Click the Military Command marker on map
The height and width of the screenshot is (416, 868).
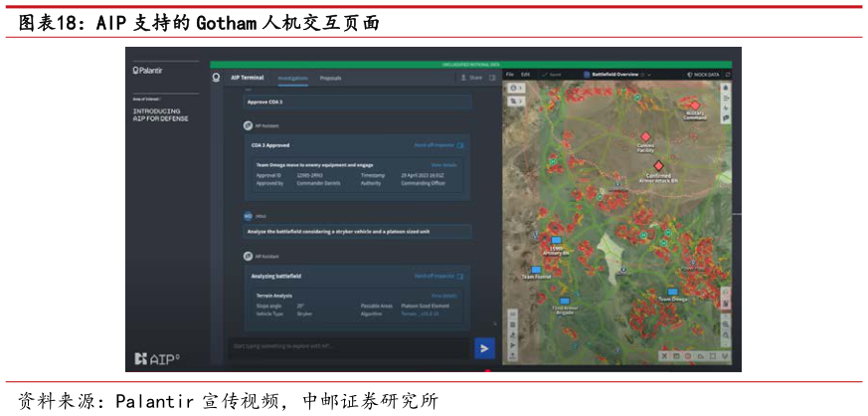tap(694, 105)
